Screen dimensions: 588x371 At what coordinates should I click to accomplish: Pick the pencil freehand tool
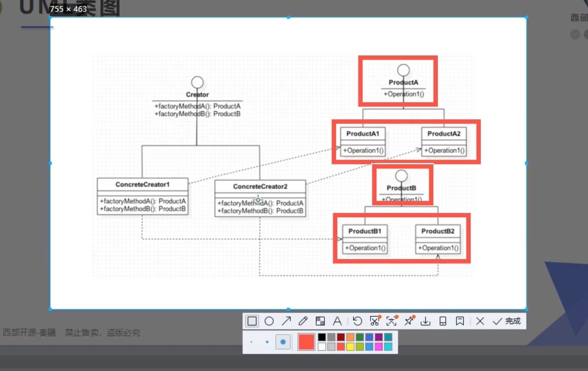(303, 321)
